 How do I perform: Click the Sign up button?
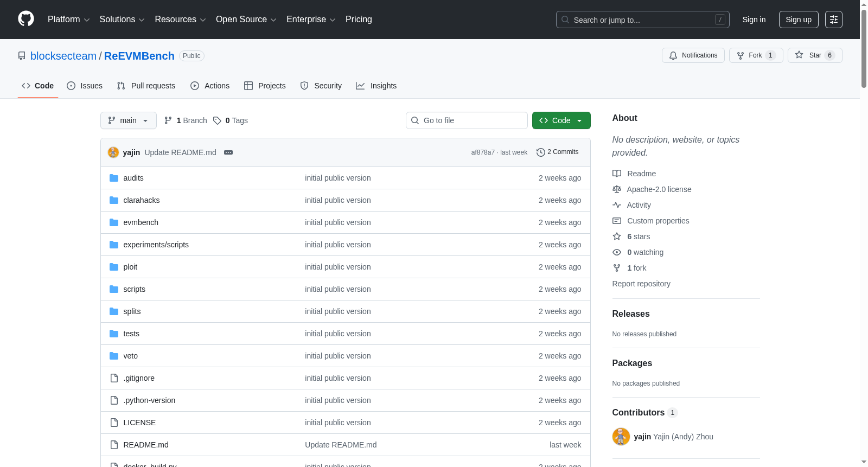pos(799,20)
